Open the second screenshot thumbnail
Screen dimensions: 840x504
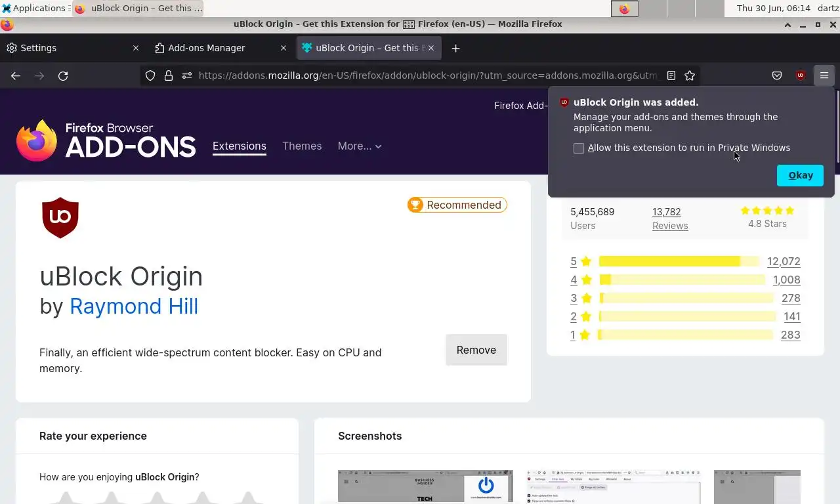pos(614,487)
